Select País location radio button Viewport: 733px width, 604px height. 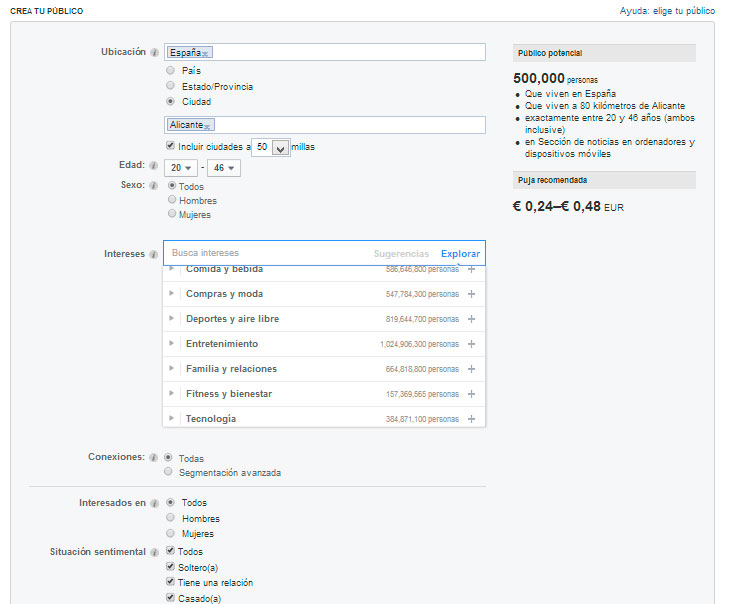pyautogui.click(x=171, y=70)
